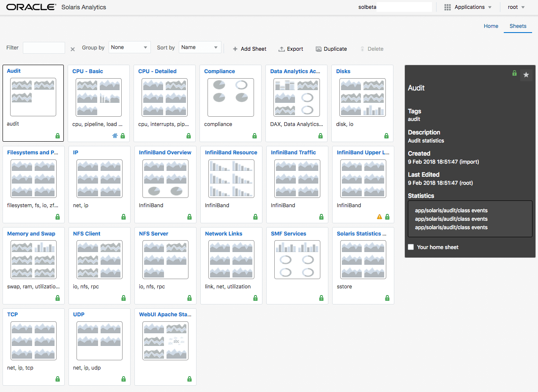This screenshot has height=392, width=538.
Task: Open the root user menu
Action: 516,7
